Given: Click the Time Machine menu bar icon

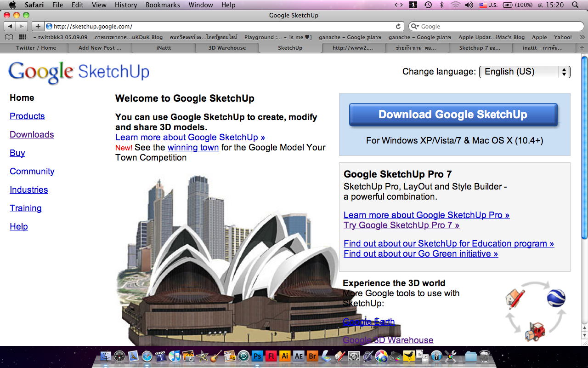Looking at the screenshot, I should (428, 5).
